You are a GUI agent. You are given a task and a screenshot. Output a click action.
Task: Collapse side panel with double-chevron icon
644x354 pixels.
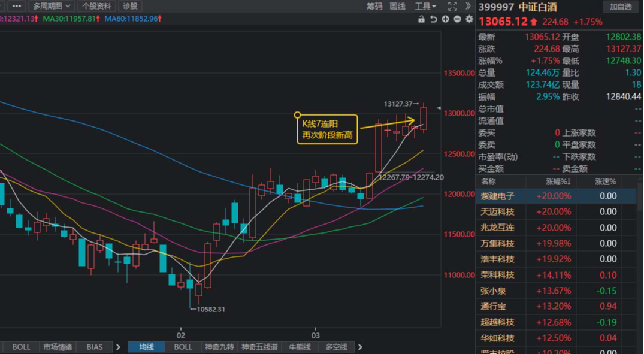pyautogui.click(x=468, y=6)
